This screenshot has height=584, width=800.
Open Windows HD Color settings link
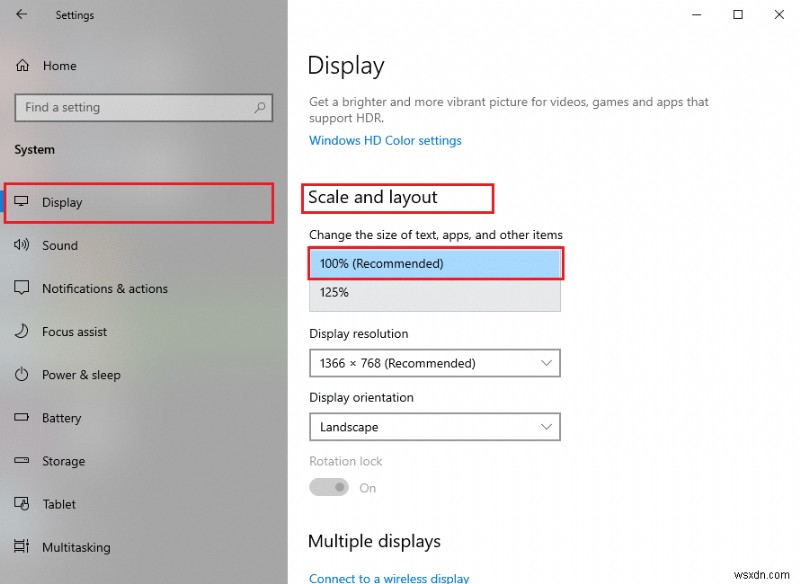click(x=385, y=141)
